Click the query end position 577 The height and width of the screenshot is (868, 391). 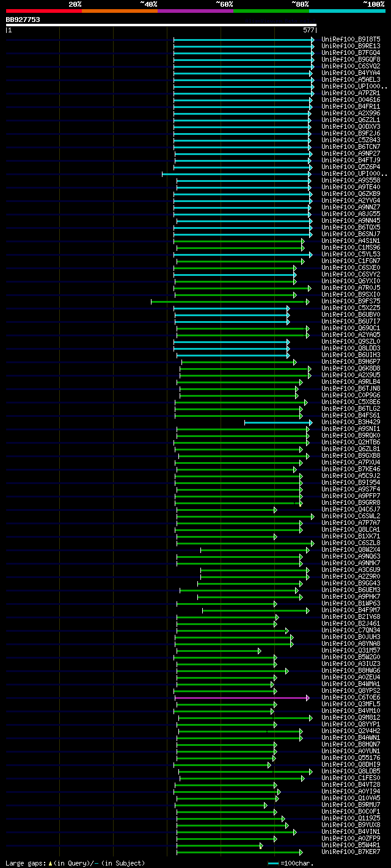[309, 30]
